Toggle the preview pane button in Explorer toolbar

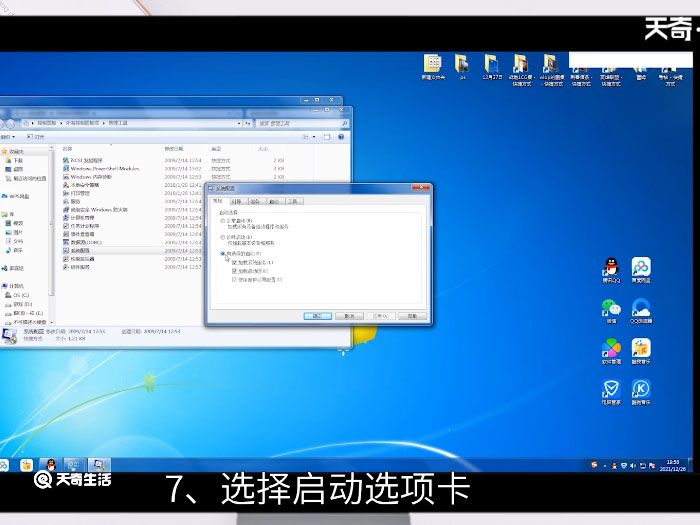pos(327,137)
